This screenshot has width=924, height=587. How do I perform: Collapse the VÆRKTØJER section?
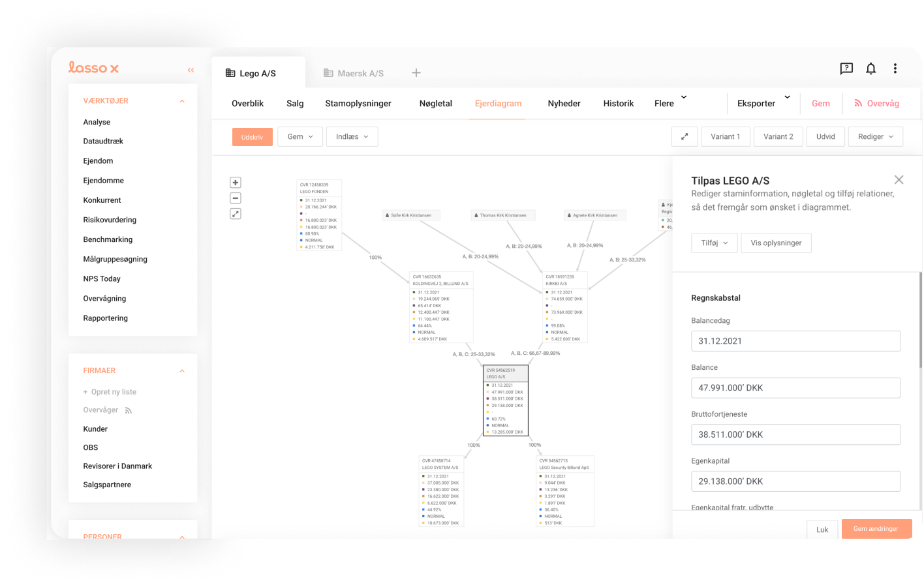coord(182,101)
